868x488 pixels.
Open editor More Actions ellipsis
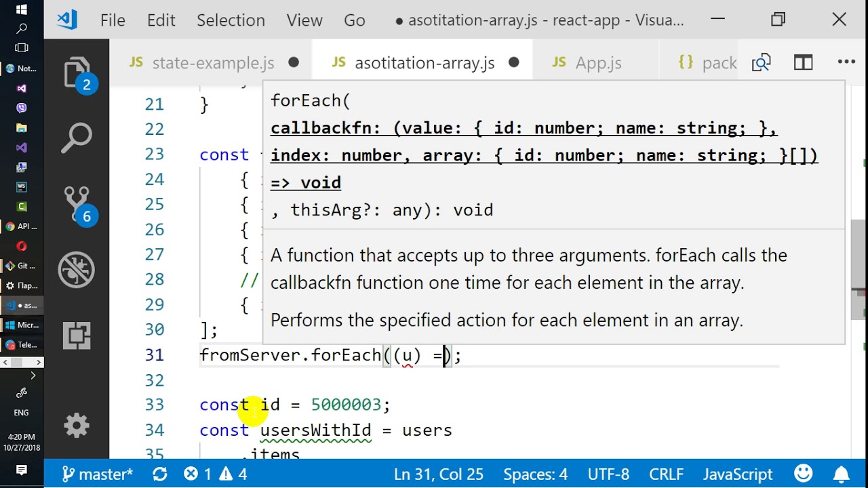[x=846, y=62]
